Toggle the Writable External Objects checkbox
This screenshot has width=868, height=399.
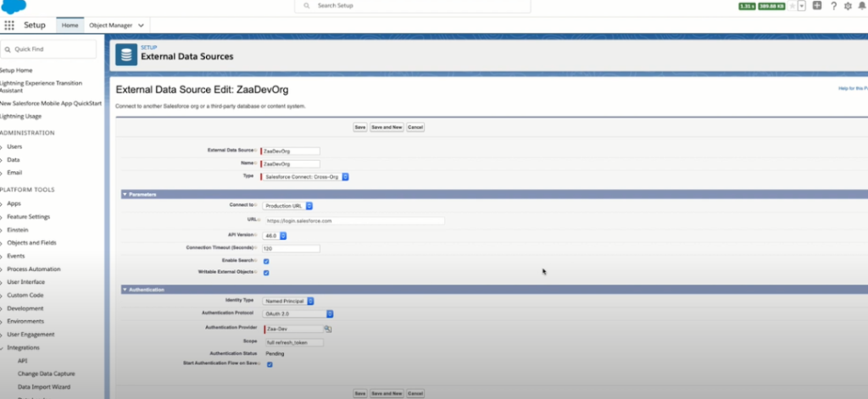pyautogui.click(x=267, y=273)
